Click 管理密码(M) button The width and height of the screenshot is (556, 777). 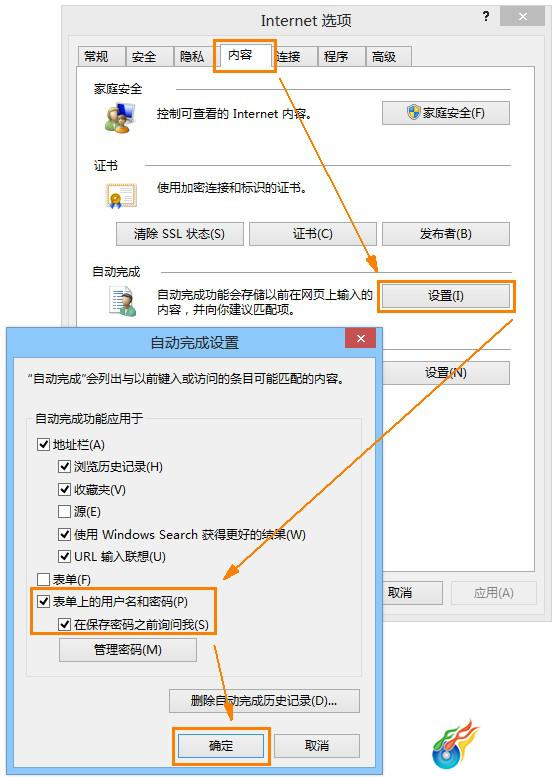128,650
